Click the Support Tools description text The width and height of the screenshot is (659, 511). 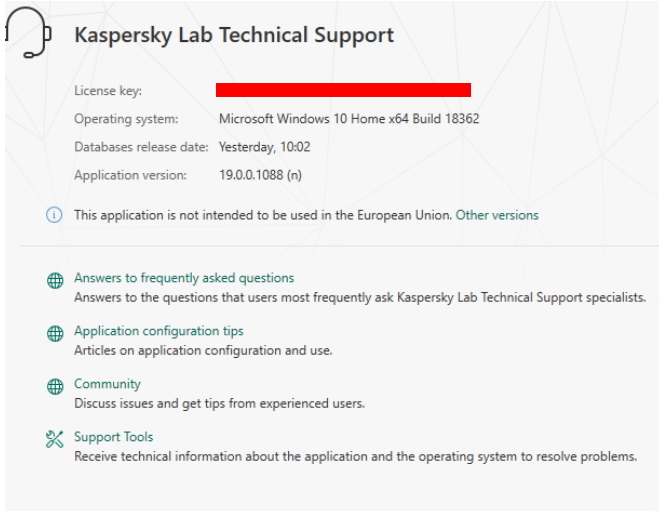(356, 456)
